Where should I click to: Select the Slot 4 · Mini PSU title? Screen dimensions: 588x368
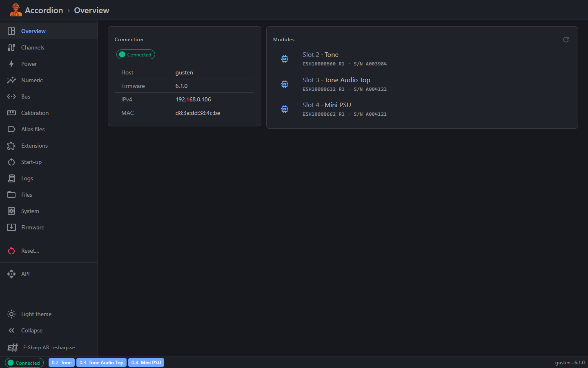(x=327, y=105)
